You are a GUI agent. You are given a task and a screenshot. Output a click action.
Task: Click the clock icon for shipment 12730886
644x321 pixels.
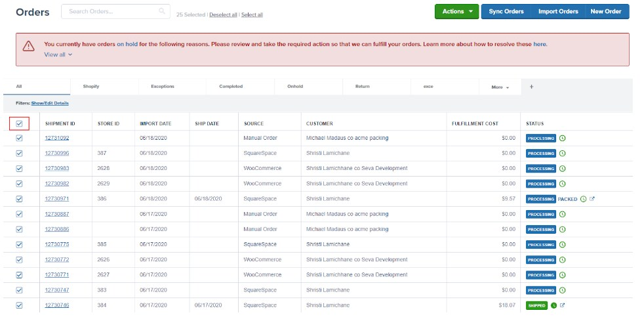tap(562, 229)
